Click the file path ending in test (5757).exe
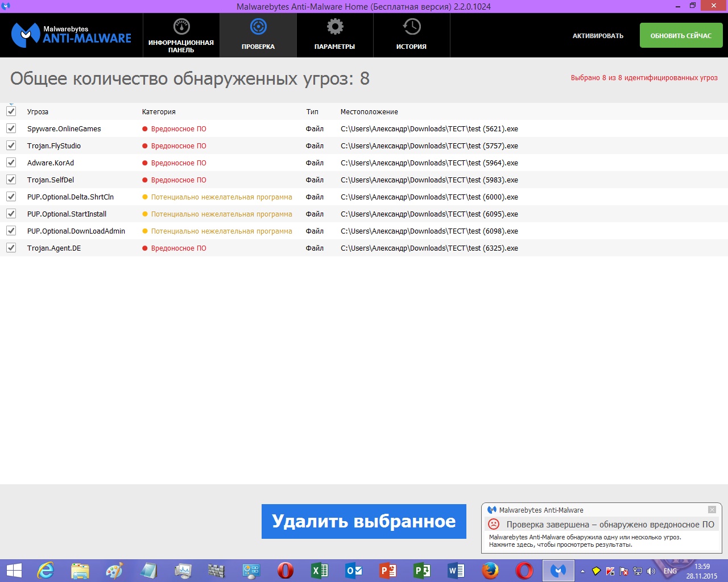The height and width of the screenshot is (582, 728). pos(429,146)
